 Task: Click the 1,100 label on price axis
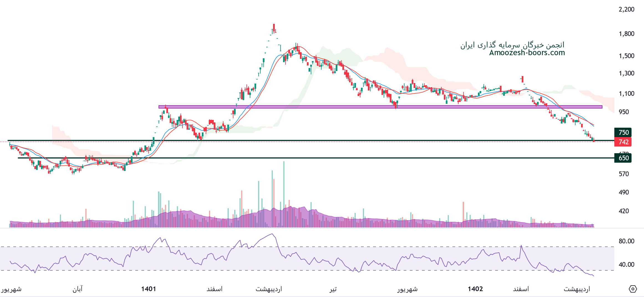626,94
